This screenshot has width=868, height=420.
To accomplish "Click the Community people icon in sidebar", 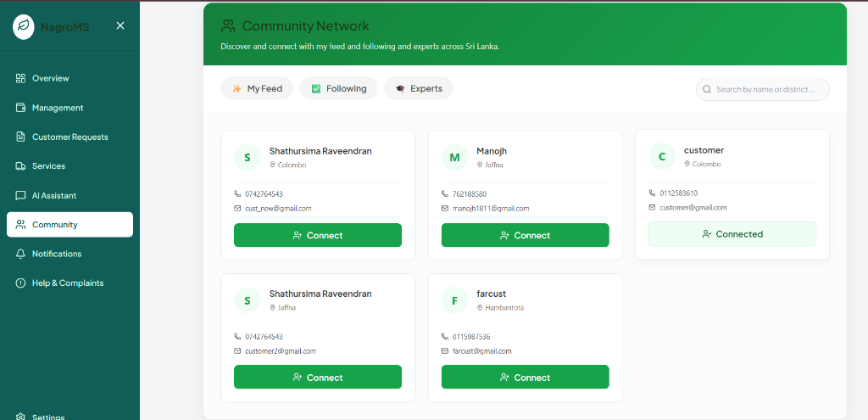I will (x=20, y=224).
